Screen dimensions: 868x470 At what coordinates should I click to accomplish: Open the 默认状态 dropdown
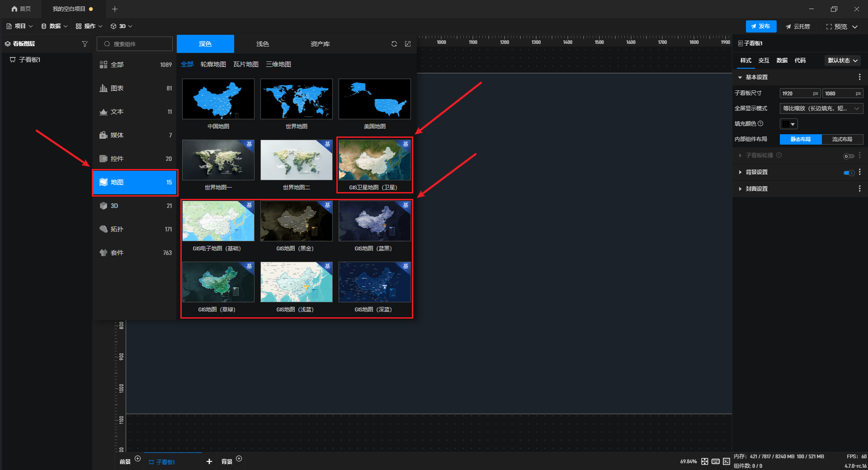point(842,61)
